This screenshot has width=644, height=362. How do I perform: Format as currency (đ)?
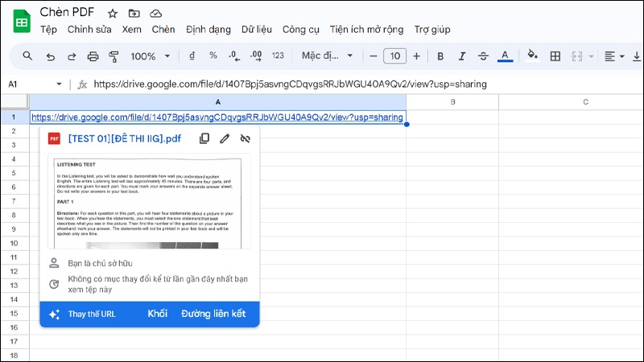pyautogui.click(x=192, y=56)
